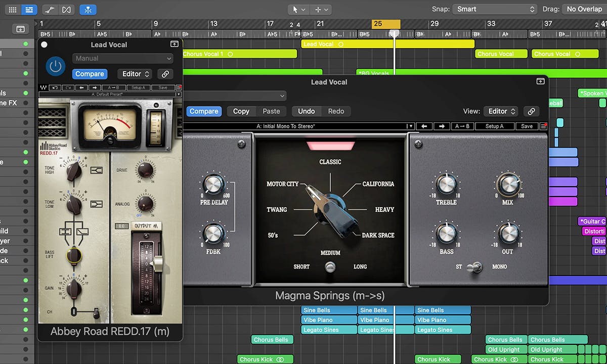Open the A: Default Preset dropdown

pyautogui.click(x=110, y=94)
